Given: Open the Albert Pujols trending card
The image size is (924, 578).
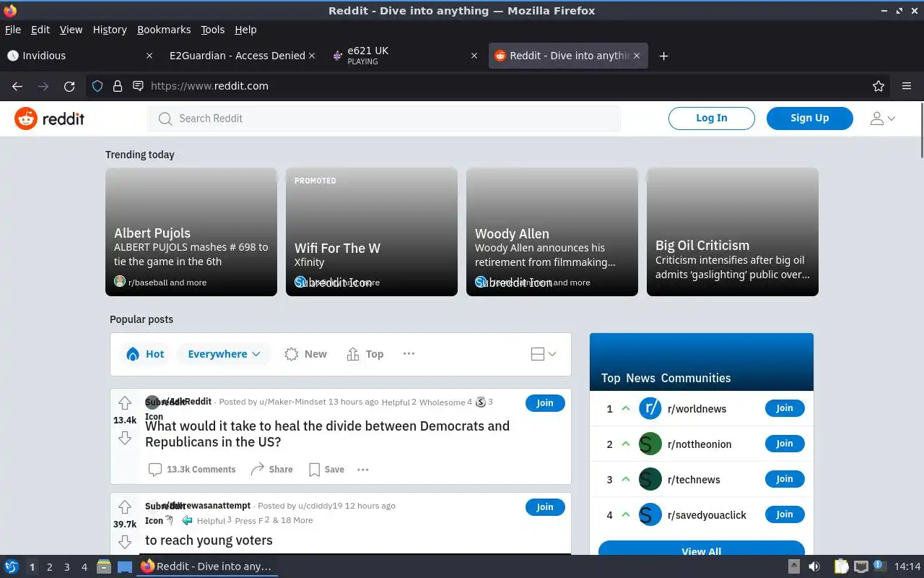Looking at the screenshot, I should (191, 232).
